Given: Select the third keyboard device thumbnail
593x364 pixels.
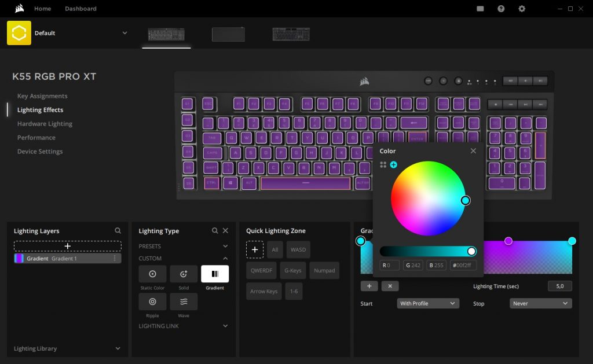Looking at the screenshot, I should point(291,34).
